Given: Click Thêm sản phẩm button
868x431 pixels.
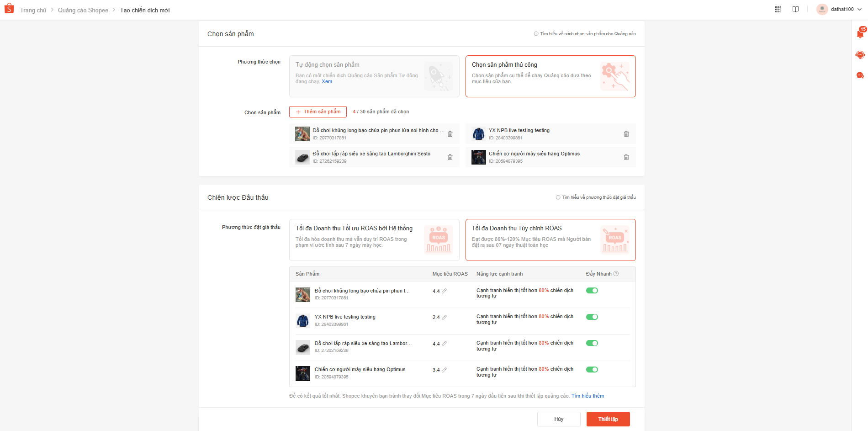Looking at the screenshot, I should (x=318, y=112).
